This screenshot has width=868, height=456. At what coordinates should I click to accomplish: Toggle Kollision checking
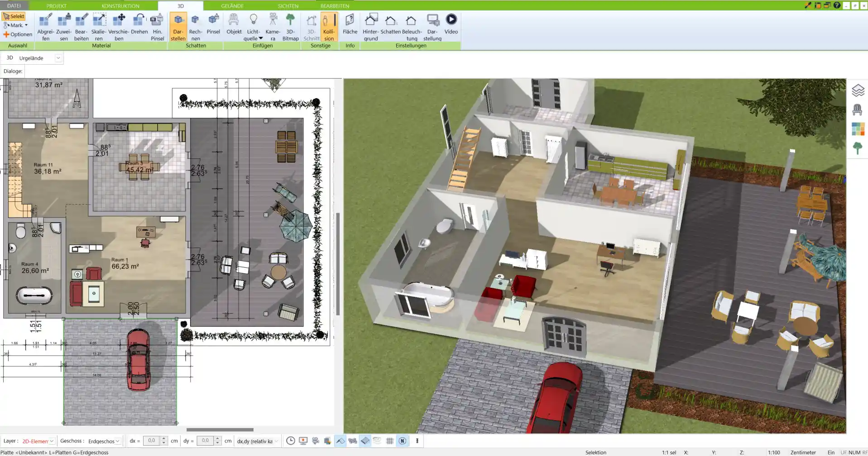click(329, 27)
